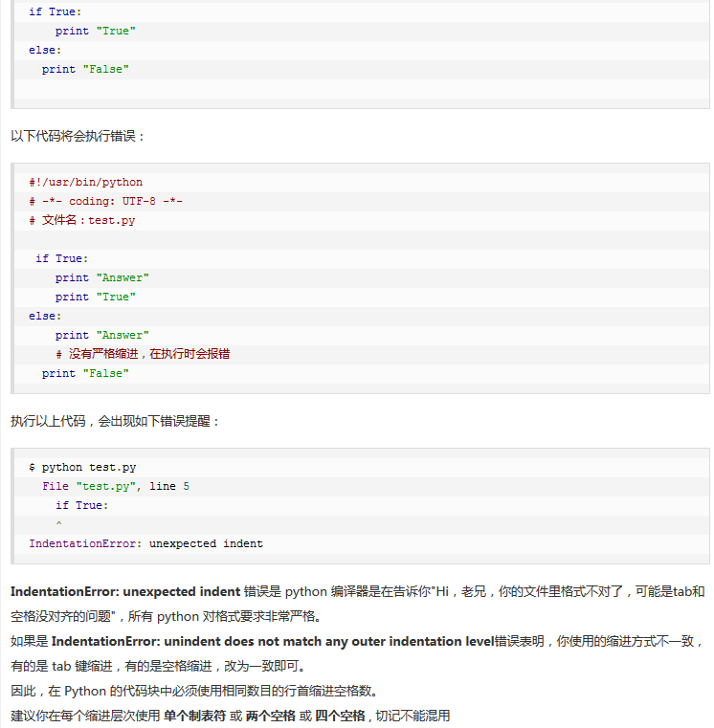Image resolution: width=714 pixels, height=728 pixels.
Task: Click 'print "True"' in the topmost code block
Action: 95,31
